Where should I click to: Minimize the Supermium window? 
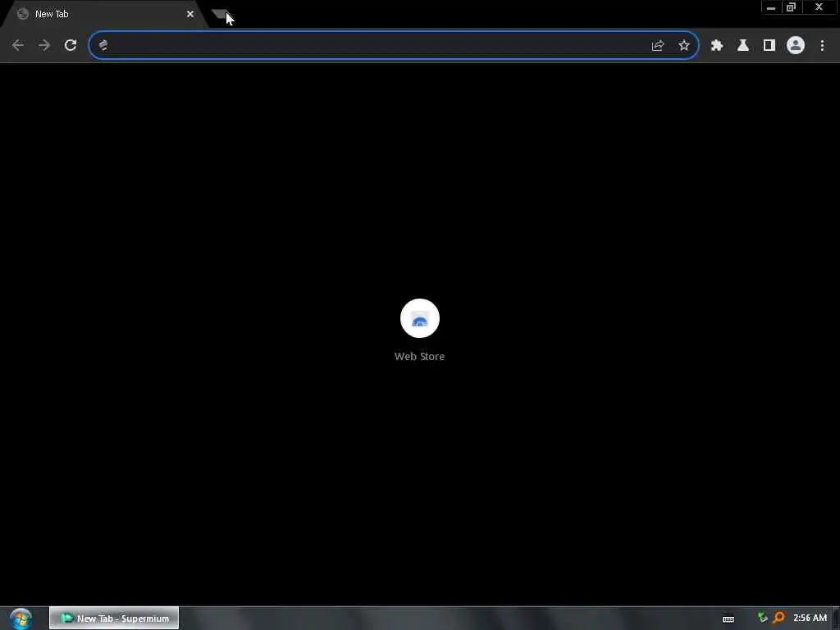pyautogui.click(x=771, y=7)
